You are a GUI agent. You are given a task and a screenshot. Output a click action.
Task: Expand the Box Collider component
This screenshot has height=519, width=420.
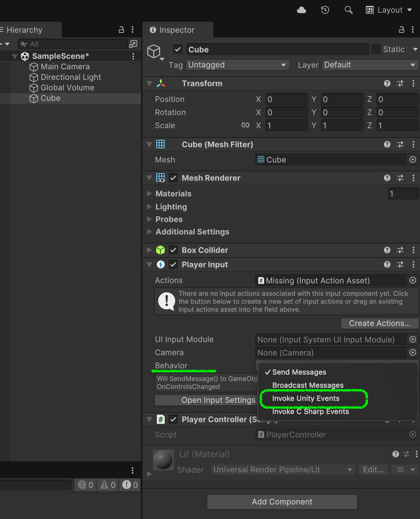(150, 250)
